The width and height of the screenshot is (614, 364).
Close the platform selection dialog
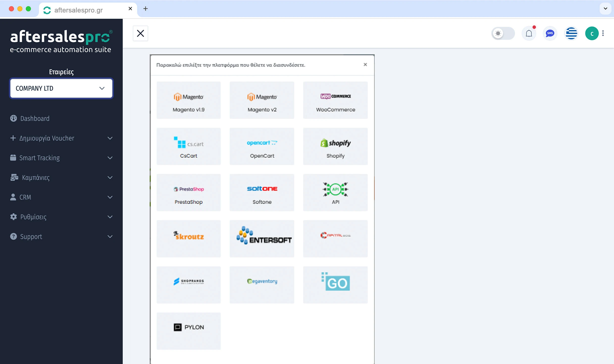click(x=365, y=65)
